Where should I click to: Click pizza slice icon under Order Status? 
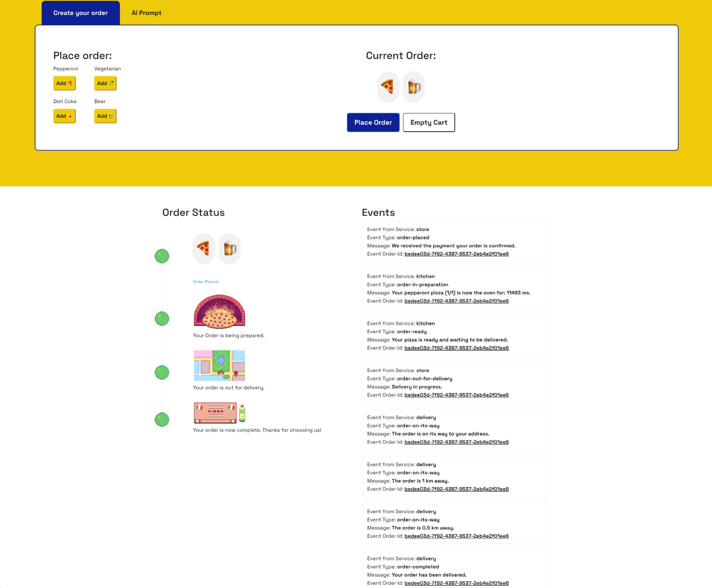click(x=204, y=248)
